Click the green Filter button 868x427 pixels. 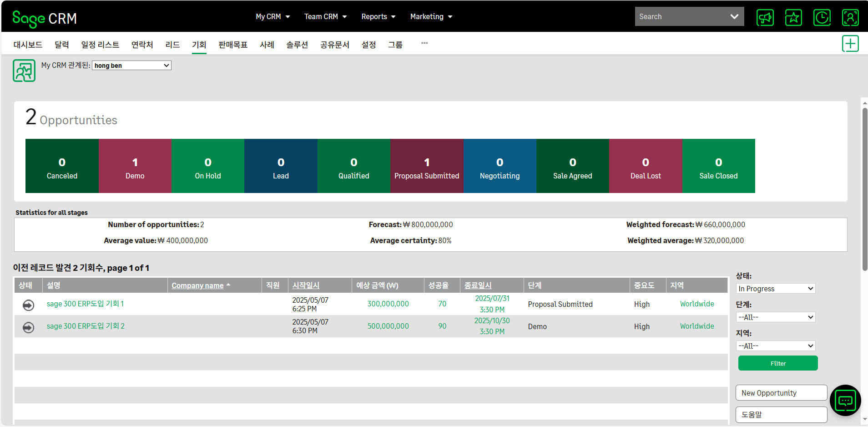[777, 363]
